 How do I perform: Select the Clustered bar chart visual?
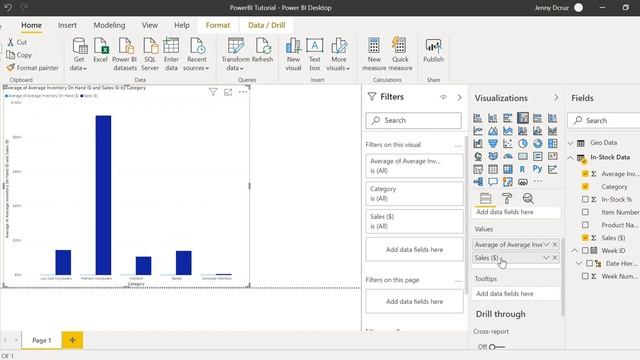pyautogui.click(x=508, y=118)
